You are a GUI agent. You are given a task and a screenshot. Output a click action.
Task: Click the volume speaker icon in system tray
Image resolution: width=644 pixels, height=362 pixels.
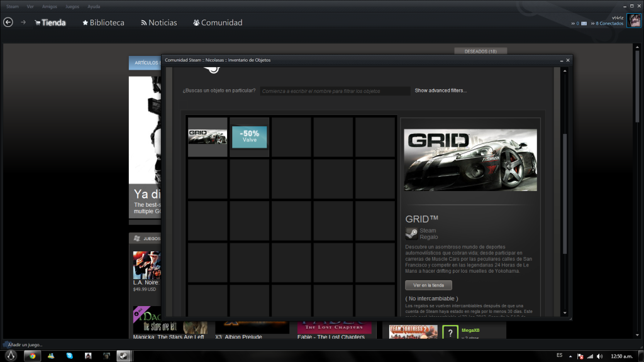pyautogui.click(x=599, y=356)
